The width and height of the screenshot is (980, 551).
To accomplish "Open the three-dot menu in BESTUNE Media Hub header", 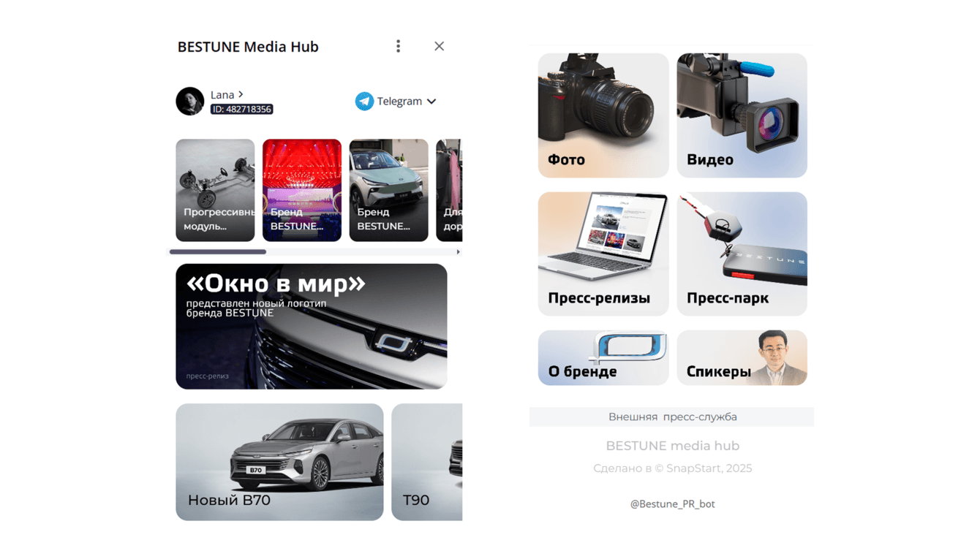I will [398, 46].
